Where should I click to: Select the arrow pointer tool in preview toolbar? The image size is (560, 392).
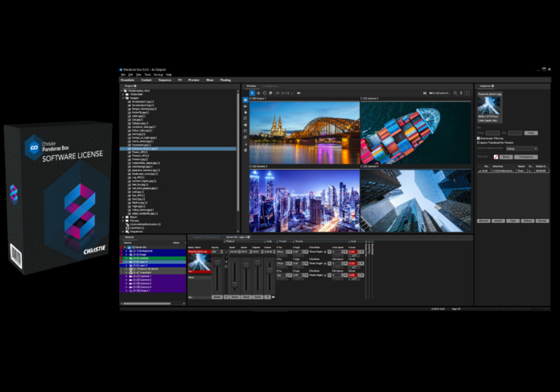[x=252, y=93]
